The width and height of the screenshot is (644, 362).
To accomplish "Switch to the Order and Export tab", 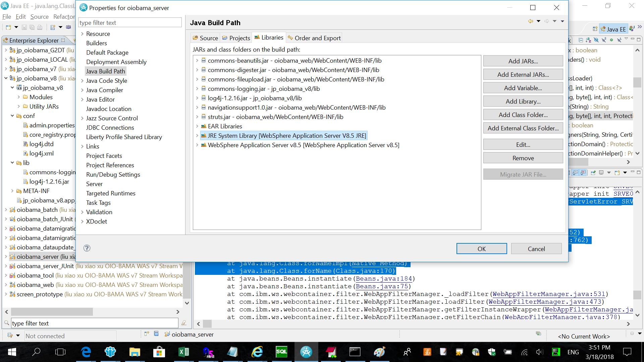I will [314, 38].
